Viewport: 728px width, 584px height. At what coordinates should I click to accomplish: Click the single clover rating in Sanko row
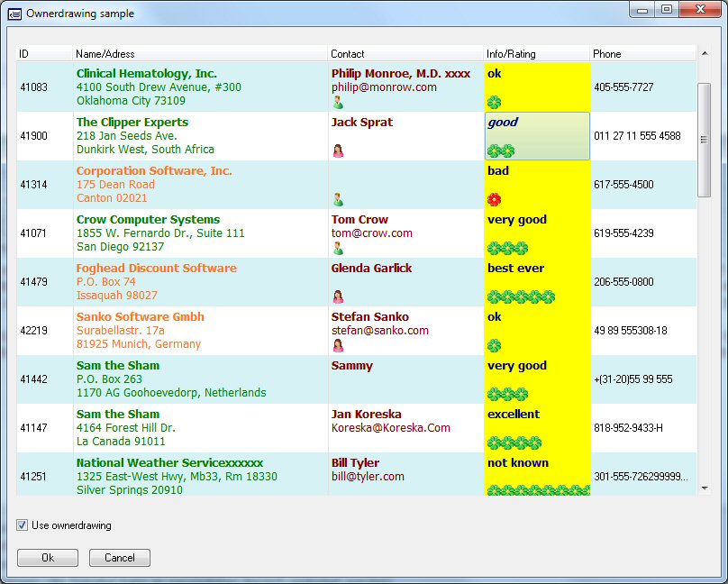494,345
